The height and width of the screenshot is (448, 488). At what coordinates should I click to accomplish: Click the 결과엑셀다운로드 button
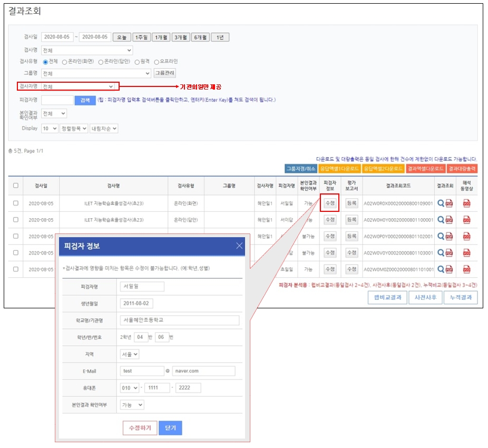(425, 169)
